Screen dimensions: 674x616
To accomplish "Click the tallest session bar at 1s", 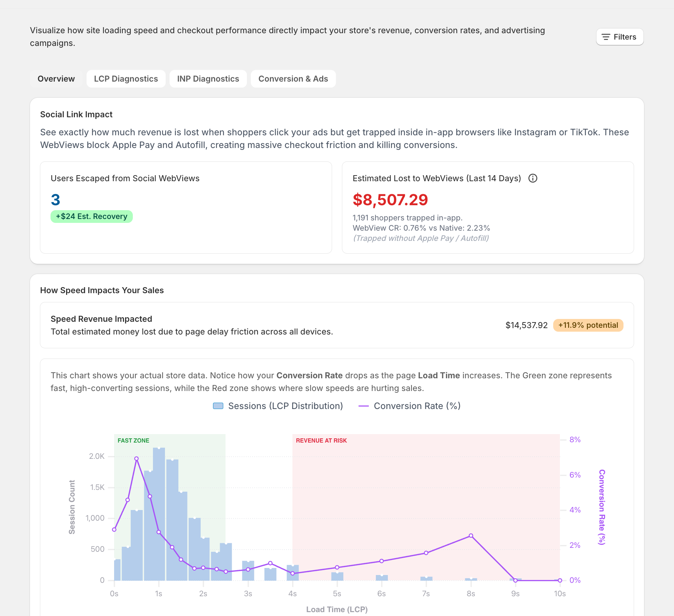I will [x=159, y=514].
